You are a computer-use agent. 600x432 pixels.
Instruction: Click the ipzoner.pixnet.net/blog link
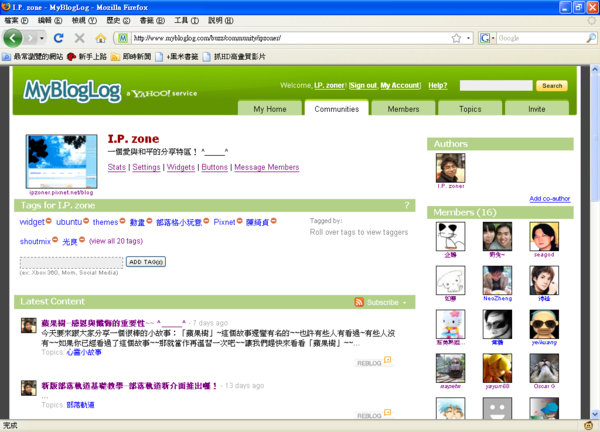pyautogui.click(x=61, y=192)
